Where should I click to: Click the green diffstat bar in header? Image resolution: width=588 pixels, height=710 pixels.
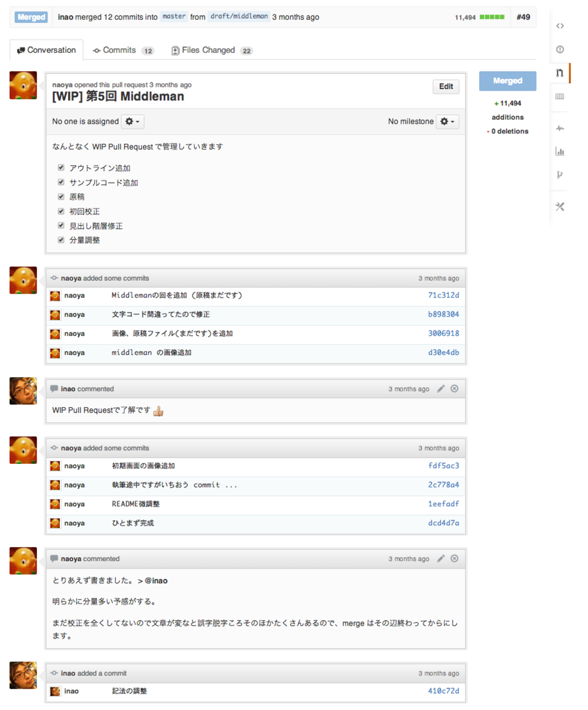492,17
